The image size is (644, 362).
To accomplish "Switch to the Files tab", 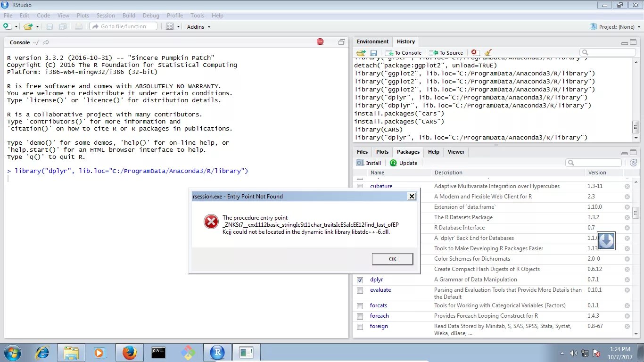I will (x=363, y=152).
